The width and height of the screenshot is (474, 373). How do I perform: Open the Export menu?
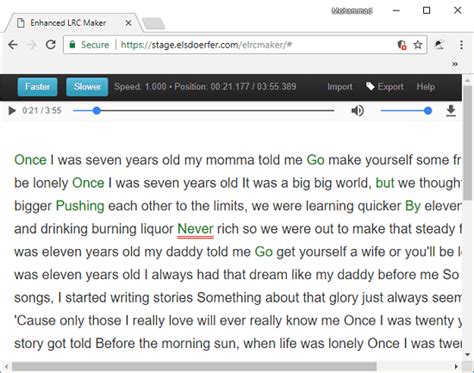pos(385,87)
